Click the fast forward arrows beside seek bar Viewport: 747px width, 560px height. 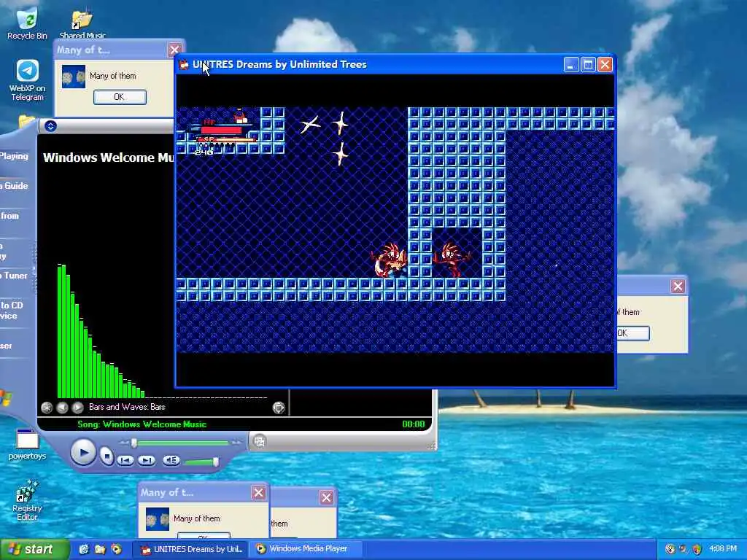236,443
